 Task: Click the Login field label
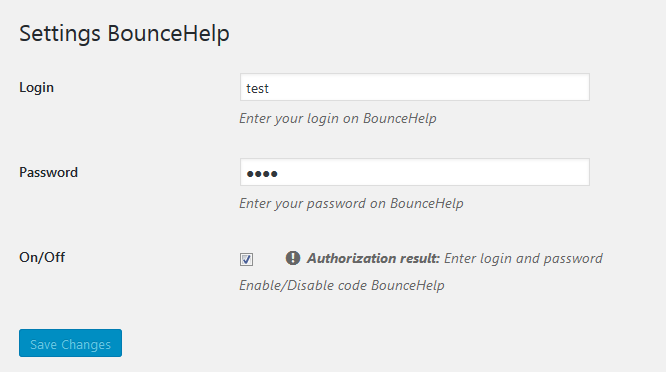[37, 87]
